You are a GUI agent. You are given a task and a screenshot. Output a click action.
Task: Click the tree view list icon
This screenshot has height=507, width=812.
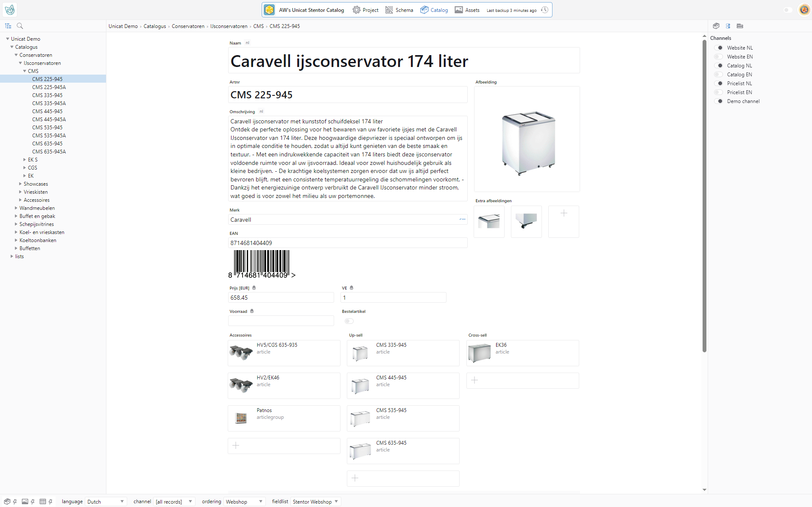(8, 26)
